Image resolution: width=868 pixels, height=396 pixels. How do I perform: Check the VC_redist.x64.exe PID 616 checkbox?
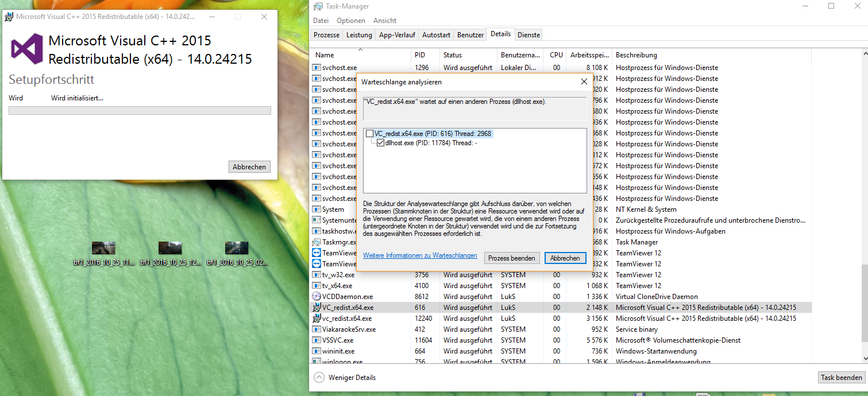point(369,134)
